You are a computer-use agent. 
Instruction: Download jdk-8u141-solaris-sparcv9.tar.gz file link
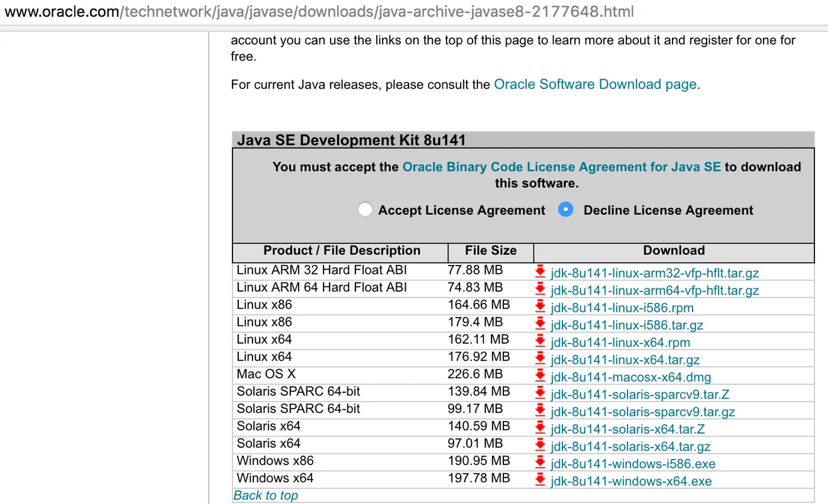coord(643,412)
